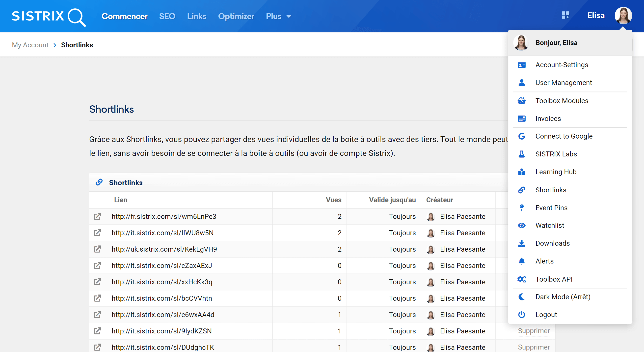The image size is (644, 352).
Task: Open external link icon for bcCVVhtn row
Action: pos(98,298)
